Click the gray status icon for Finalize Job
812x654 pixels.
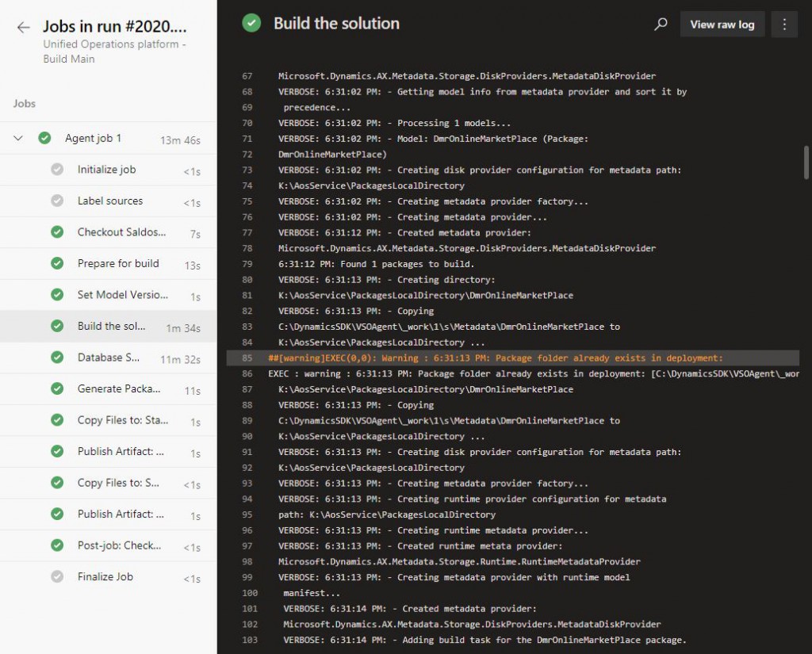point(57,576)
